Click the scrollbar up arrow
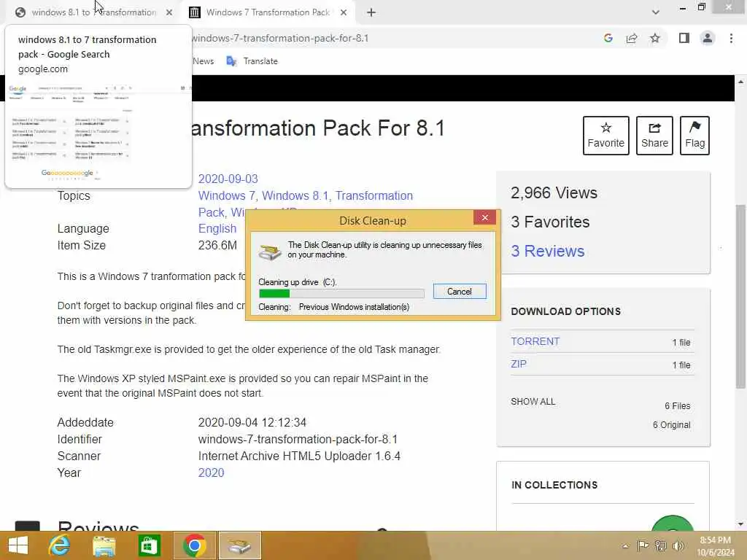The height and width of the screenshot is (560, 747). [x=740, y=82]
